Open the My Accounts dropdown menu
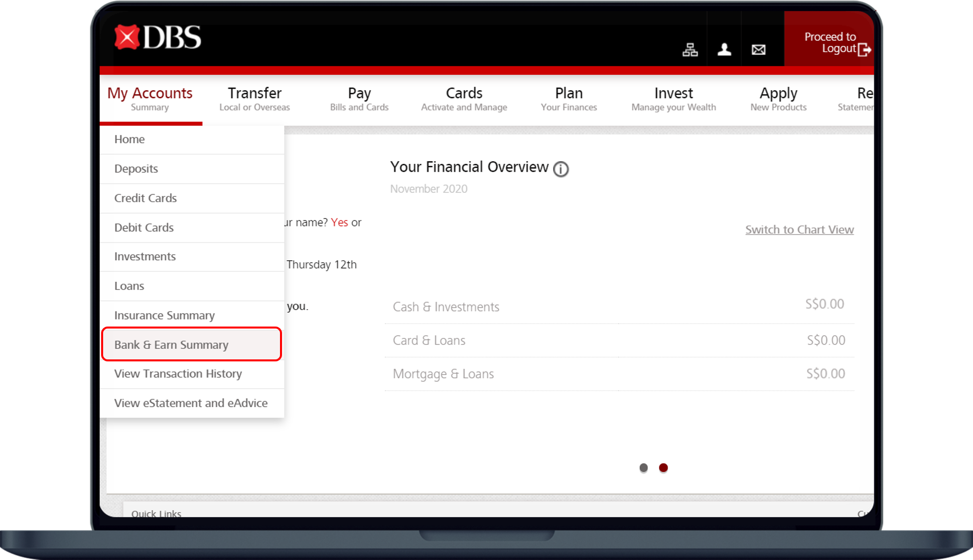 (x=150, y=99)
